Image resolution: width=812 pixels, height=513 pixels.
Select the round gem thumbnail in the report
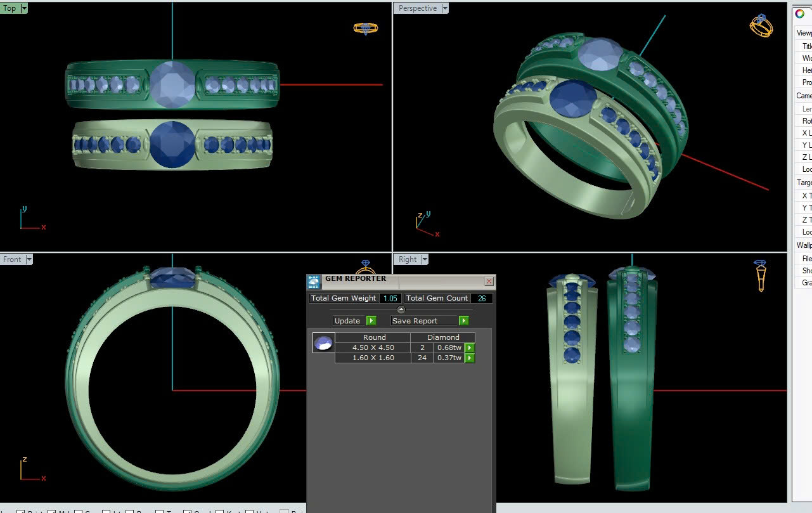[x=323, y=343]
